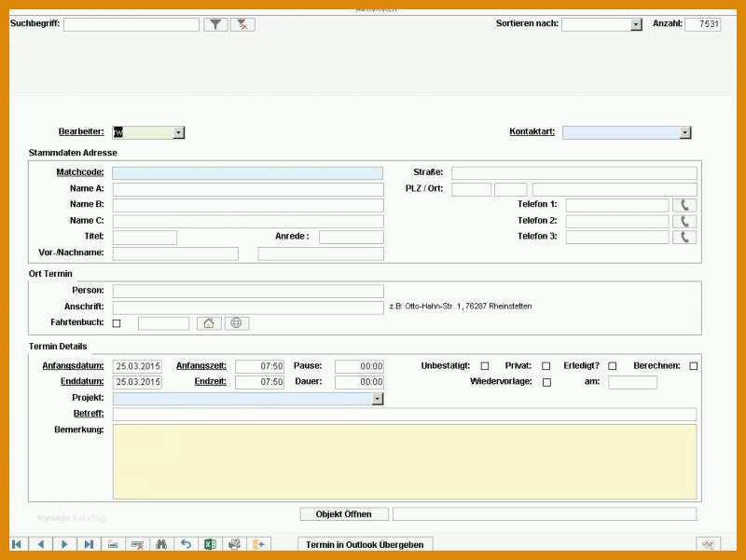Click the Telefon 2 input field
Image resolution: width=746 pixels, height=560 pixels.
[x=617, y=221]
